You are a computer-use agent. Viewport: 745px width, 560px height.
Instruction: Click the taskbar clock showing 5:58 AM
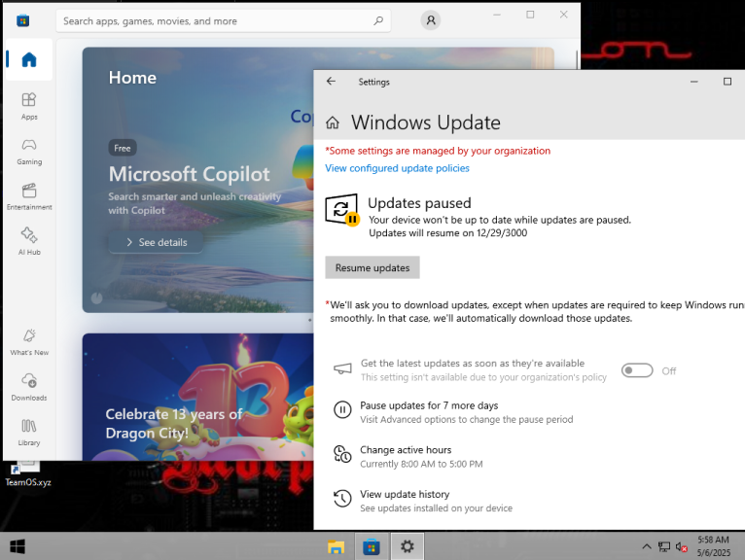(713, 546)
